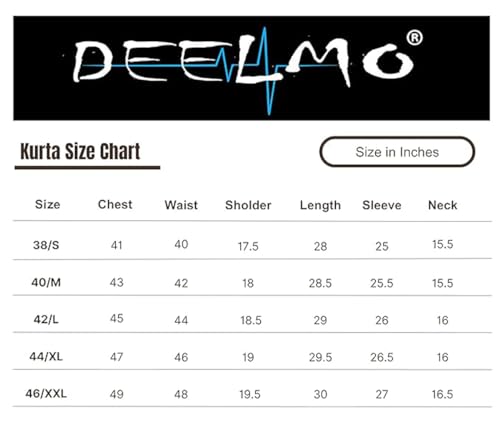Click the Kurta Size Chart heading
The height and width of the screenshot is (432, 500).
(x=80, y=152)
